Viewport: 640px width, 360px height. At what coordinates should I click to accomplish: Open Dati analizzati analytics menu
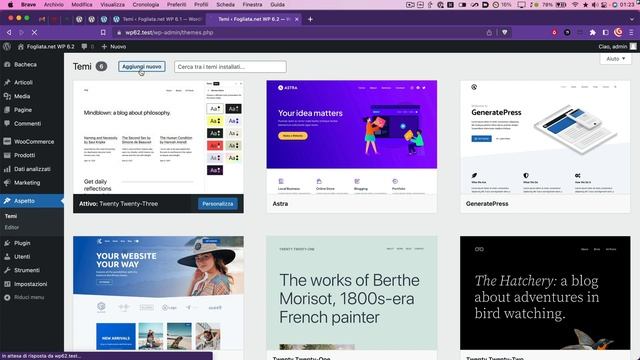click(32, 169)
